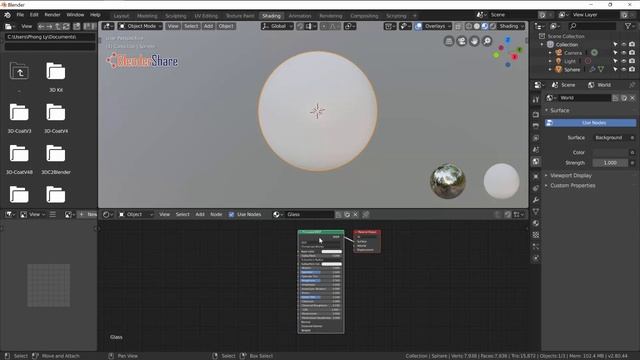Image resolution: width=640 pixels, height=360 pixels.
Task: Collapse the Surface panel
Action: click(559, 111)
